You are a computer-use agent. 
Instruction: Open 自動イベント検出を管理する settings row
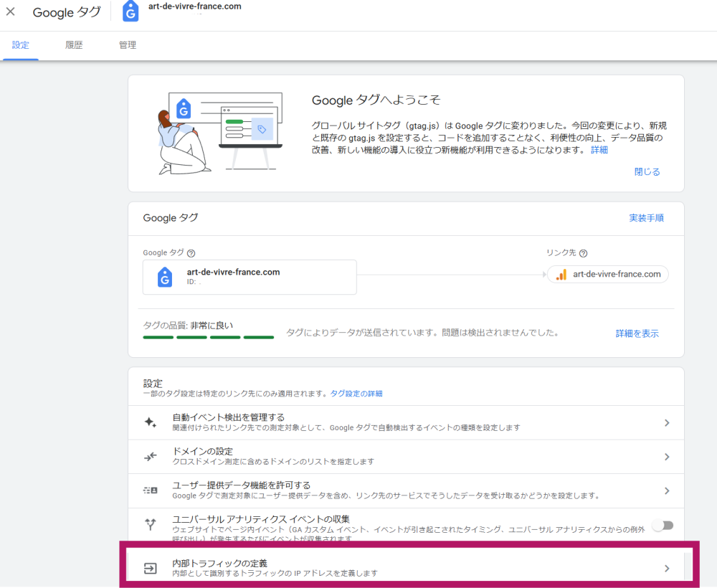click(x=406, y=423)
